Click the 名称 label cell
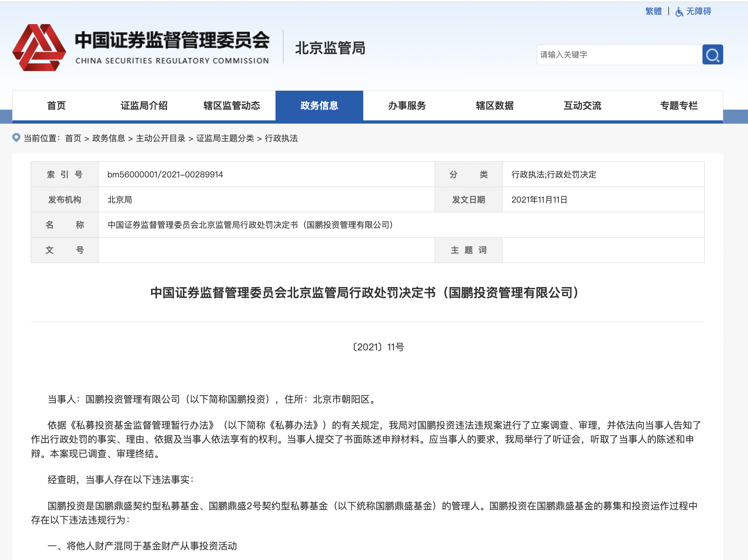This screenshot has height=560, width=748. pos(64,225)
